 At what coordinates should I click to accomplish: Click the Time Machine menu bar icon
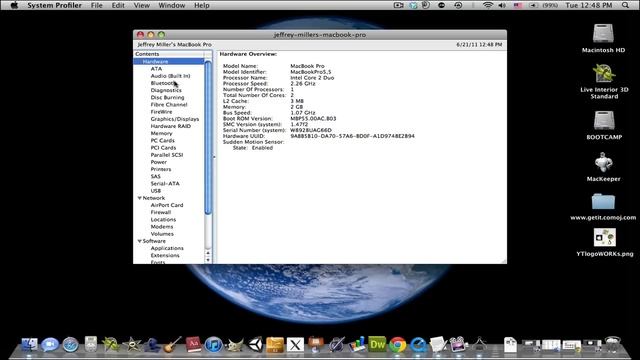[x=458, y=5]
